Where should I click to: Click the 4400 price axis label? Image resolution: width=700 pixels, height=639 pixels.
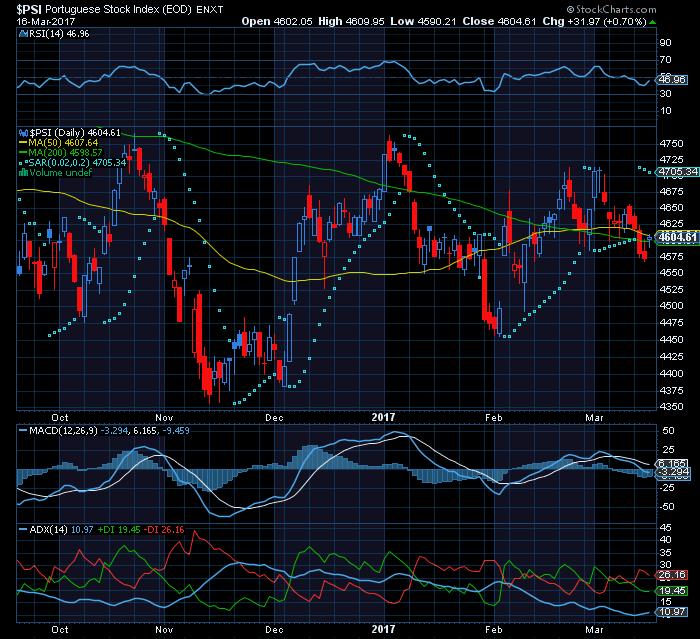pyautogui.click(x=671, y=374)
